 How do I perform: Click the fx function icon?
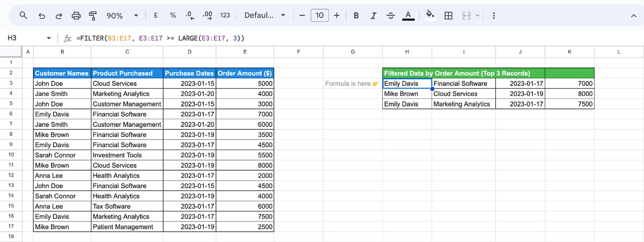pyautogui.click(x=67, y=38)
